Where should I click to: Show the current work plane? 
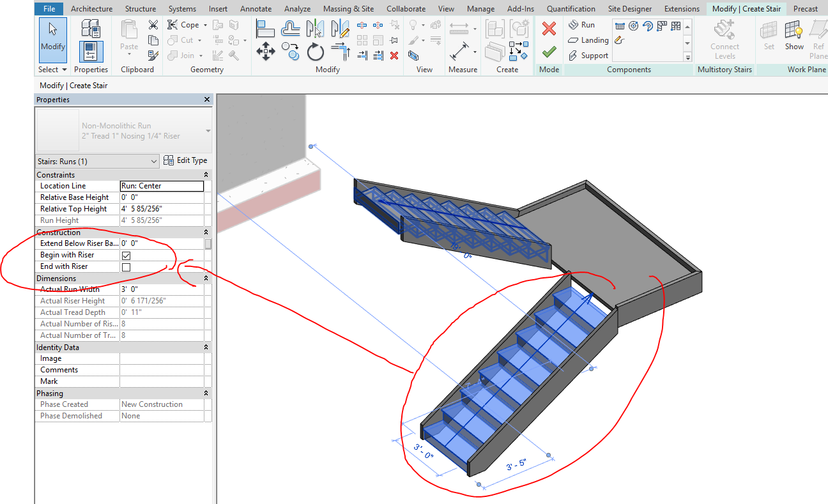pos(794,38)
